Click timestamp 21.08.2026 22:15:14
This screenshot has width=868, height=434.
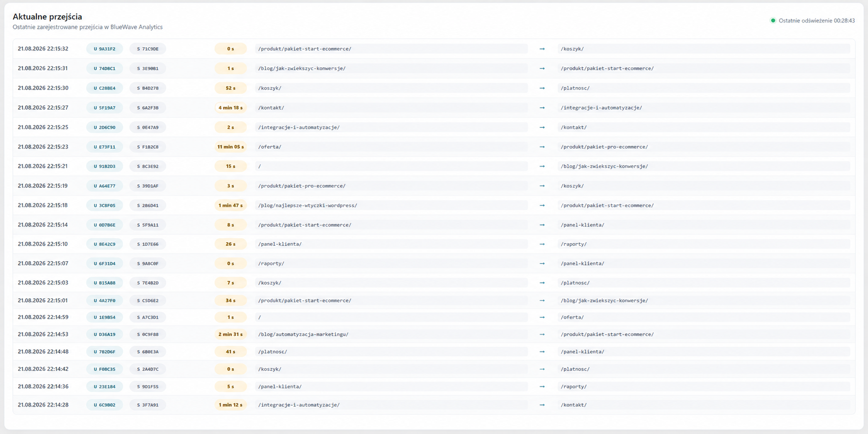(43, 225)
